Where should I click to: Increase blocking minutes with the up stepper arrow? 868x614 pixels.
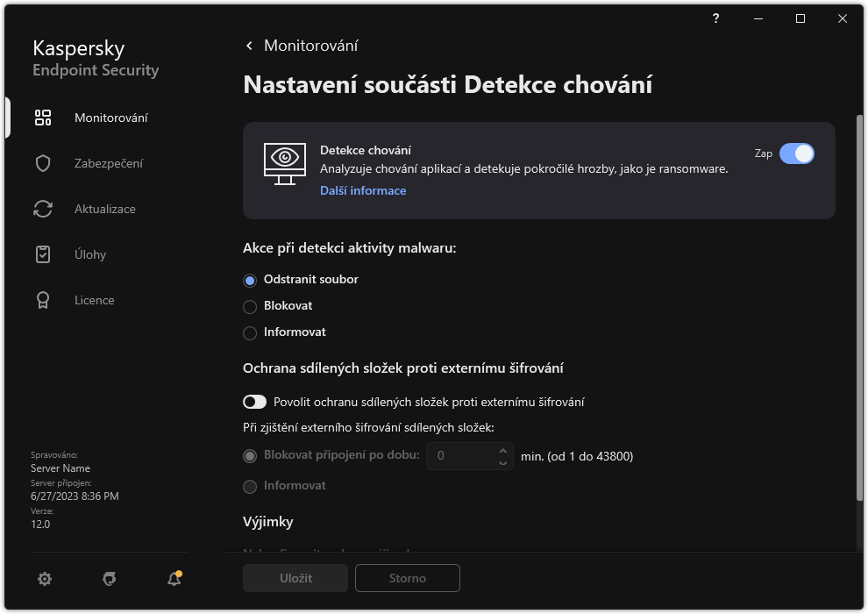coord(502,450)
